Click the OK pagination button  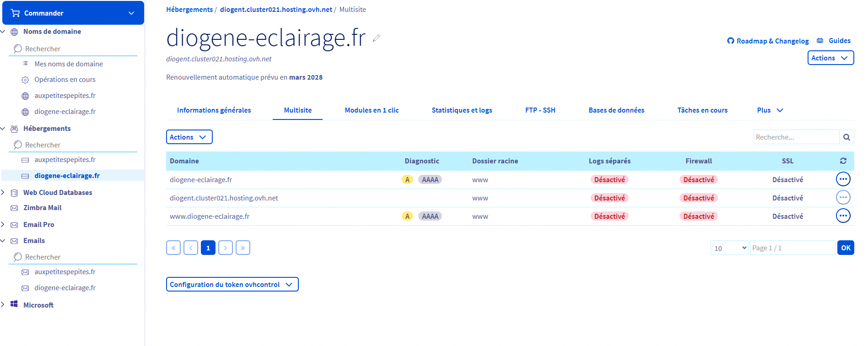845,248
